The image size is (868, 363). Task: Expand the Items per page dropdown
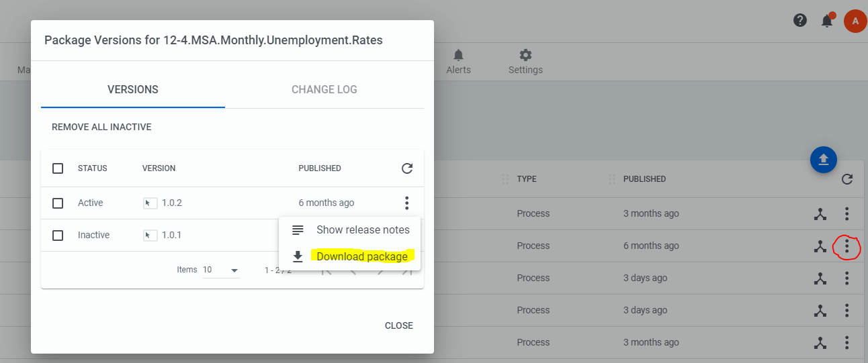222,270
